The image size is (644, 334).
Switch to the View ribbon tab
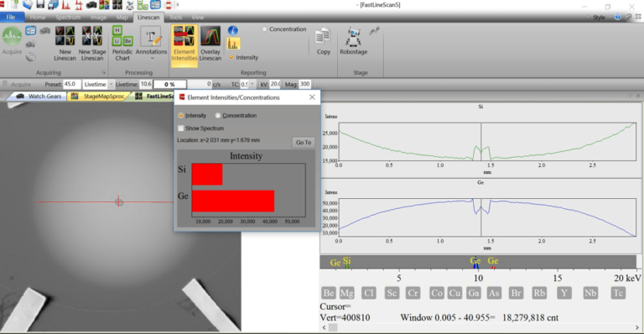coord(198,18)
